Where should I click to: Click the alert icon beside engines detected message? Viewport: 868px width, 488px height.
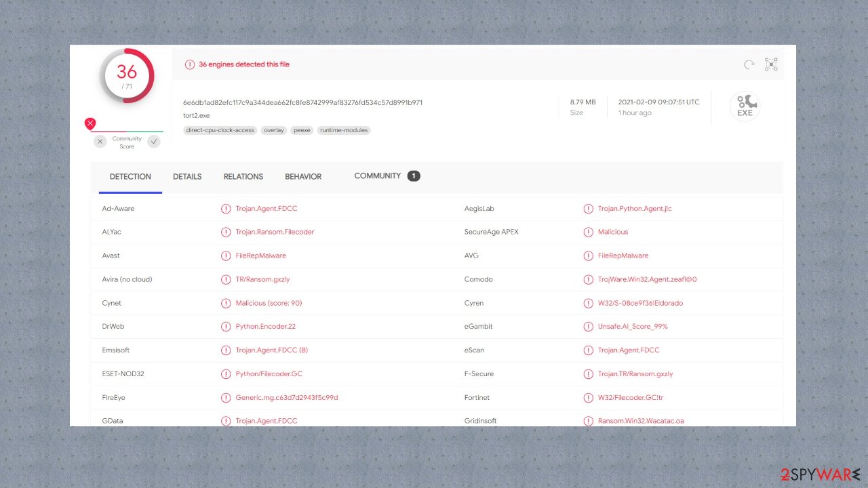pyautogui.click(x=190, y=64)
